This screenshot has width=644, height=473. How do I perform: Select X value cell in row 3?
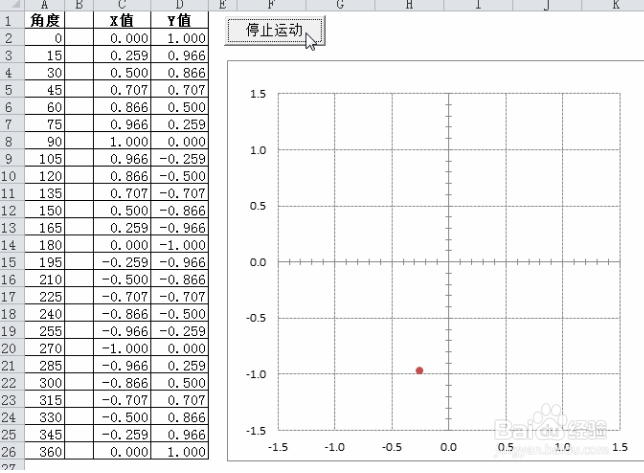coord(122,55)
